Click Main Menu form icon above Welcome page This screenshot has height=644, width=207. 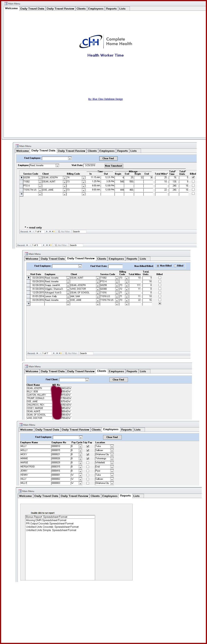click(x=6, y=4)
